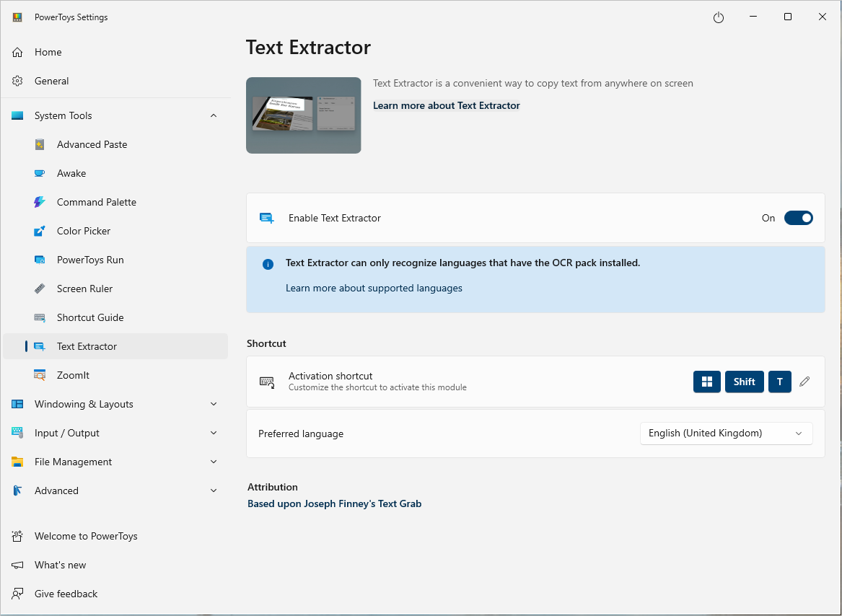Viewport: 842px width, 616px height.
Task: Click the Shortcut section heading
Action: tap(266, 344)
